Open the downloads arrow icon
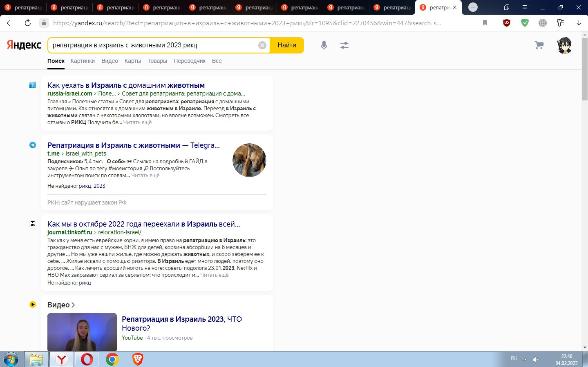588x367 pixels. [579, 23]
